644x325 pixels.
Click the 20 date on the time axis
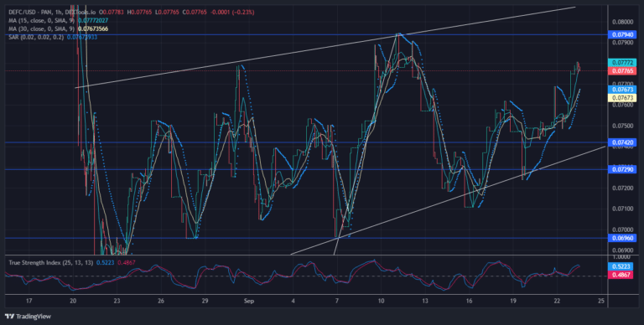73,302
